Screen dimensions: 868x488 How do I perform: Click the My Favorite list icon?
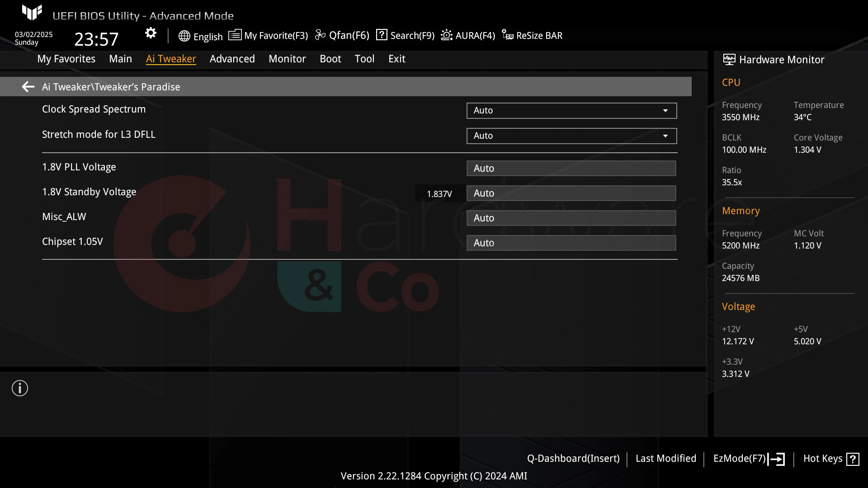click(x=235, y=35)
